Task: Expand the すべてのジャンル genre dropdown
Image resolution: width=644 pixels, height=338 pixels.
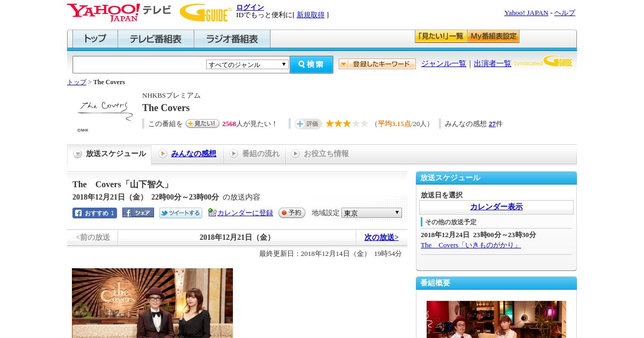Action: click(247, 64)
